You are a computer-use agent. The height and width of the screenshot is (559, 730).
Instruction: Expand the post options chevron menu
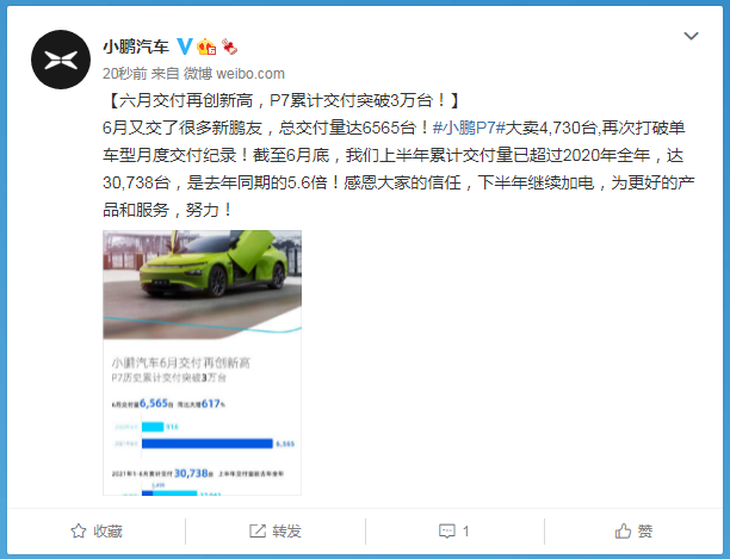click(x=691, y=36)
